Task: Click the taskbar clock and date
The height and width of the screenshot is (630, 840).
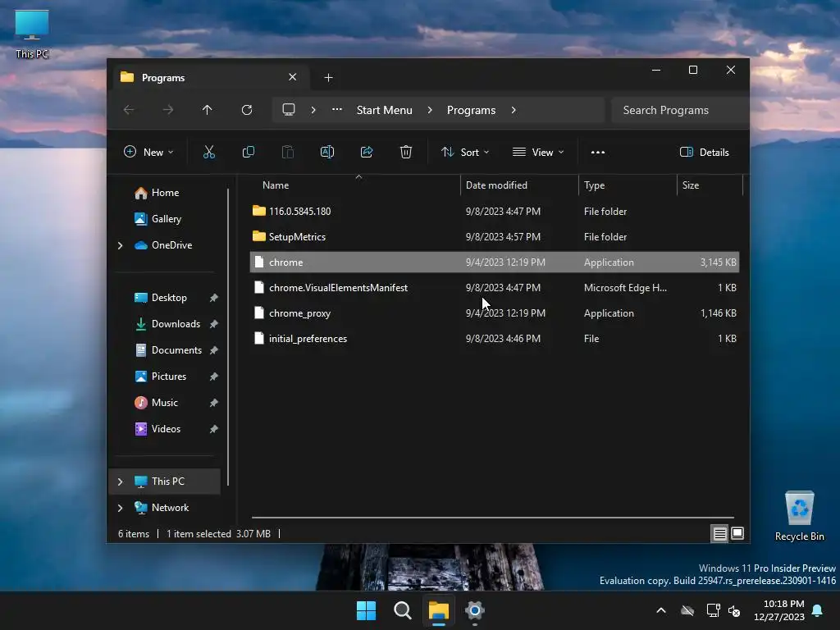Action: pos(779,610)
